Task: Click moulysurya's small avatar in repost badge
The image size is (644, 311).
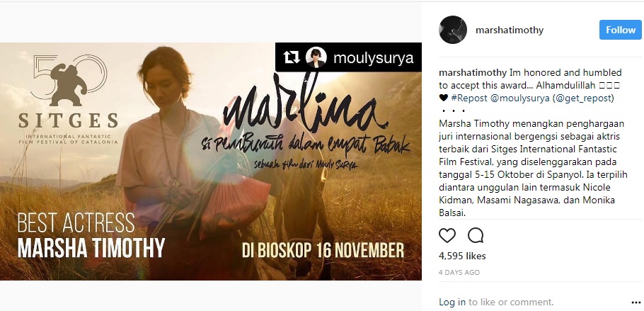Action: point(316,57)
